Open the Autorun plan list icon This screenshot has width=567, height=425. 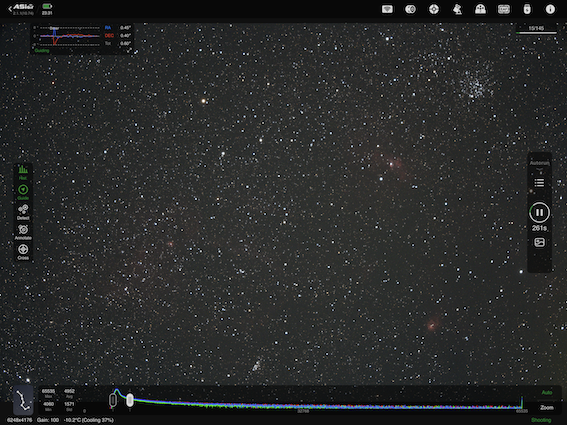point(539,183)
